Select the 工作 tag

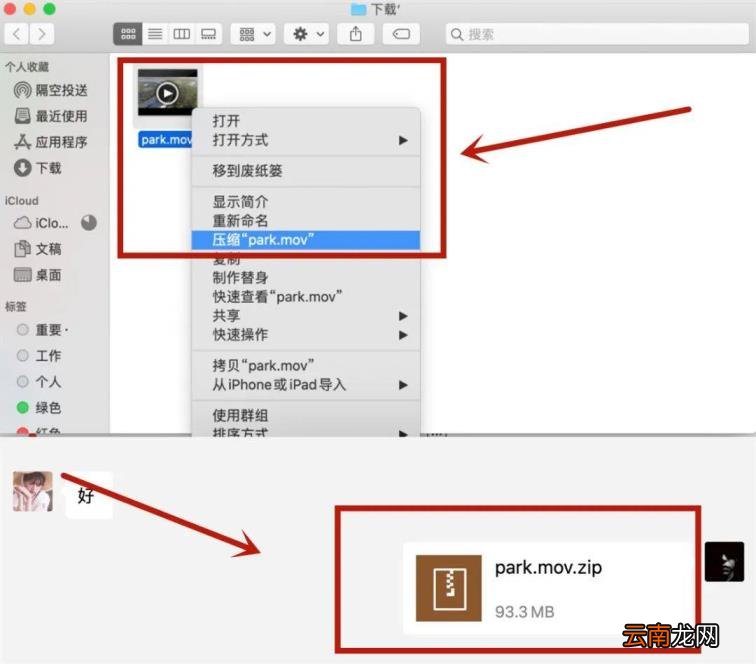(39, 356)
